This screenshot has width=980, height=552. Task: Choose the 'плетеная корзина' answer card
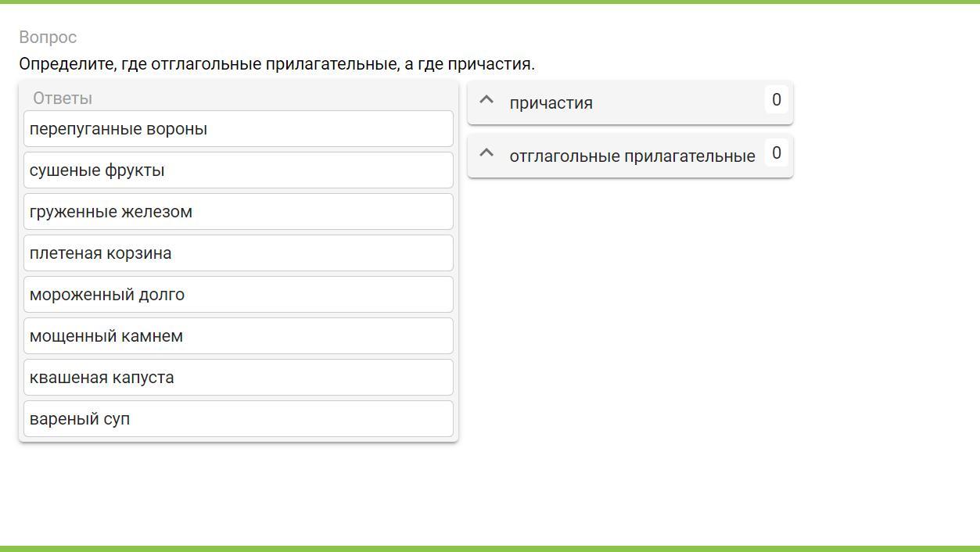239,253
